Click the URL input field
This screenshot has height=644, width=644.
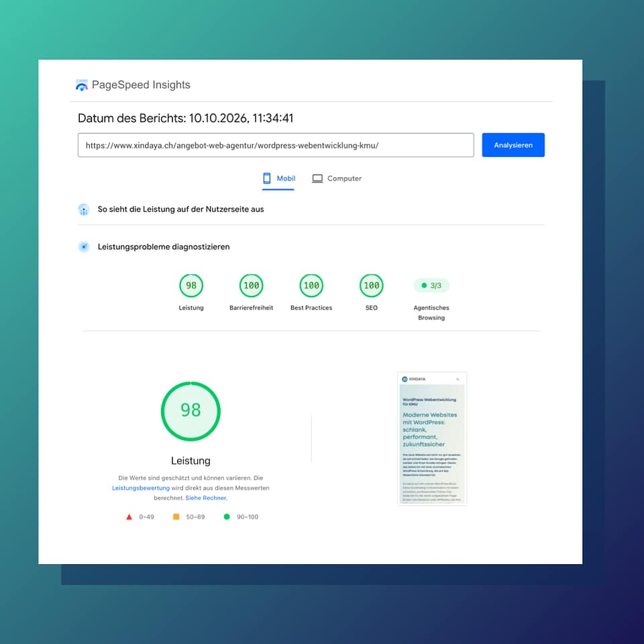click(276, 145)
